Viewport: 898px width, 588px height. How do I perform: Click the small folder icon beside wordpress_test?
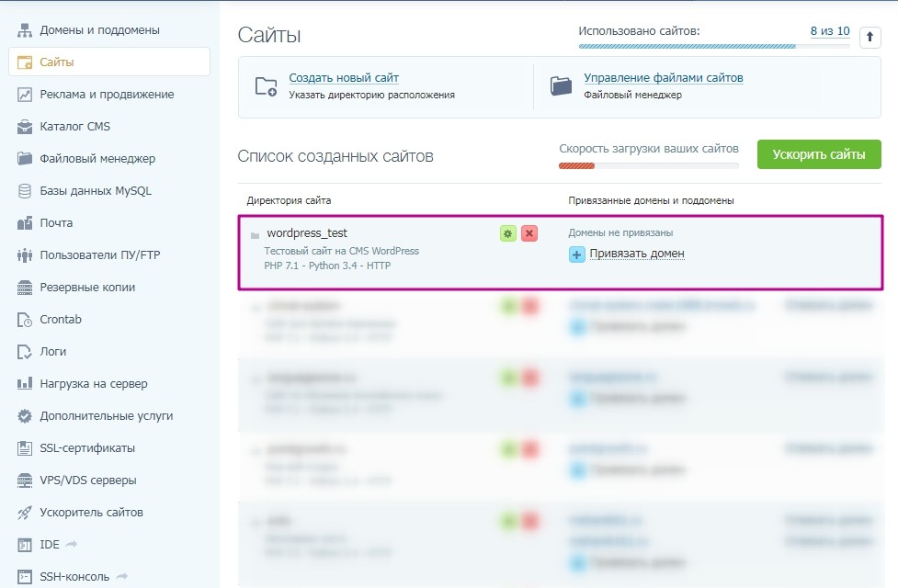pyautogui.click(x=255, y=235)
